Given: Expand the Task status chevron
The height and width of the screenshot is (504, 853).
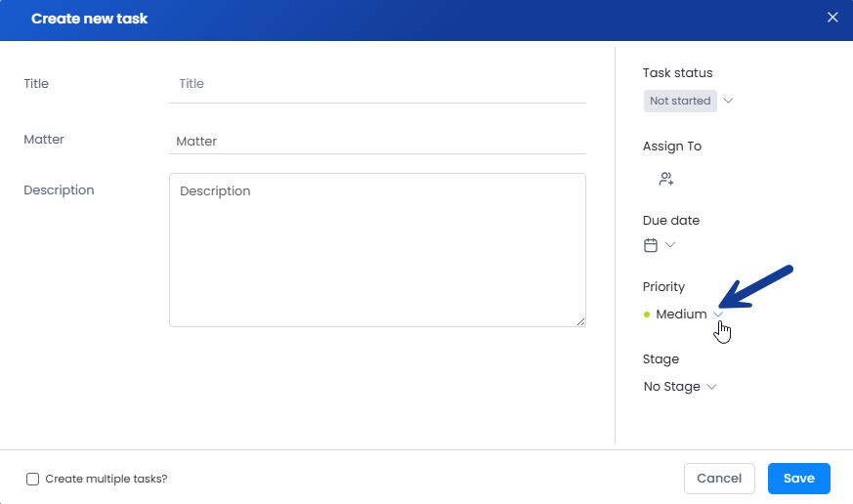Looking at the screenshot, I should pyautogui.click(x=729, y=101).
